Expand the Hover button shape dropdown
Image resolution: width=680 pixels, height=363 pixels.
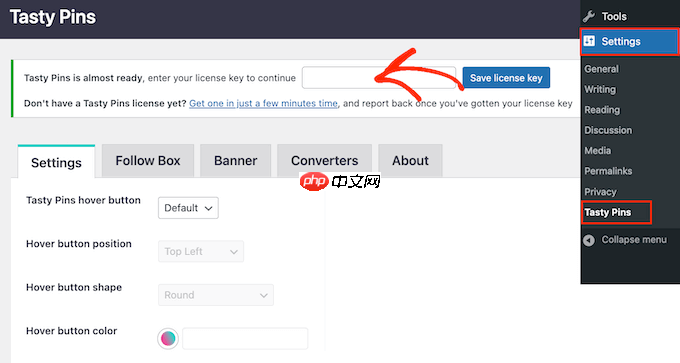point(216,295)
